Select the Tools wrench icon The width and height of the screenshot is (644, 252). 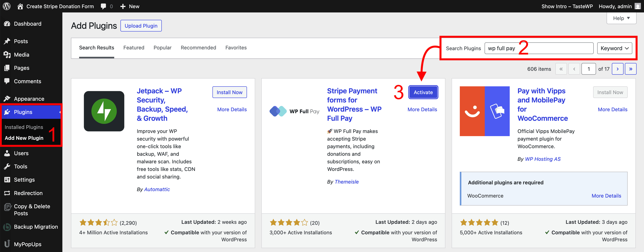click(x=7, y=166)
